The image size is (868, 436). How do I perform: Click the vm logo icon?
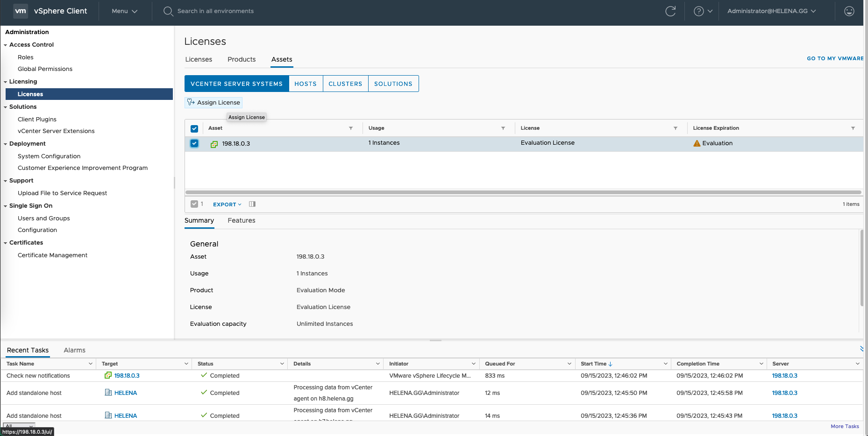pyautogui.click(x=21, y=11)
